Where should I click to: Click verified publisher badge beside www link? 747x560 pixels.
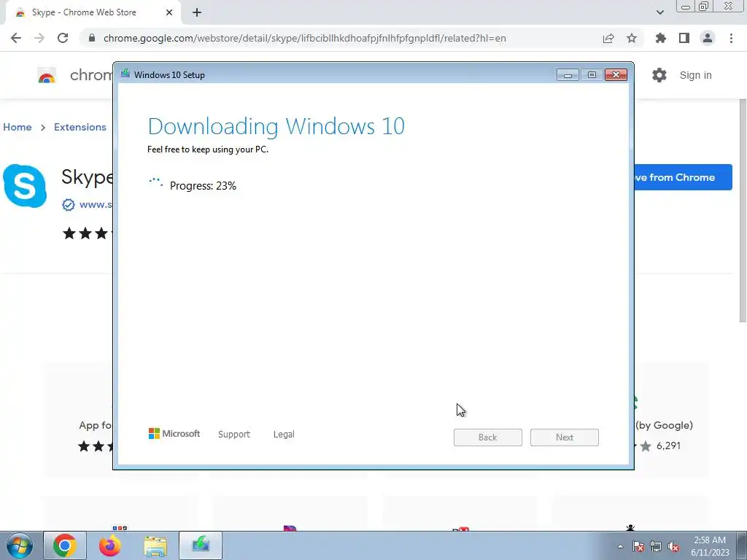(x=69, y=205)
